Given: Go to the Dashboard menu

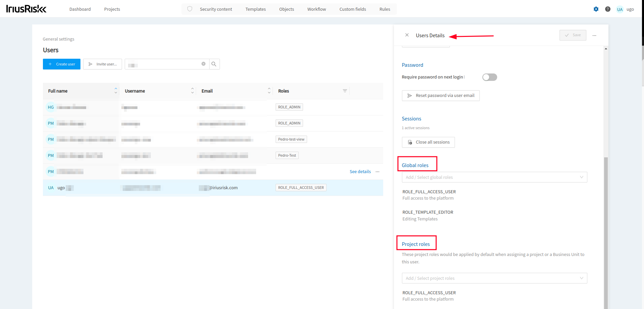Looking at the screenshot, I should (x=80, y=9).
